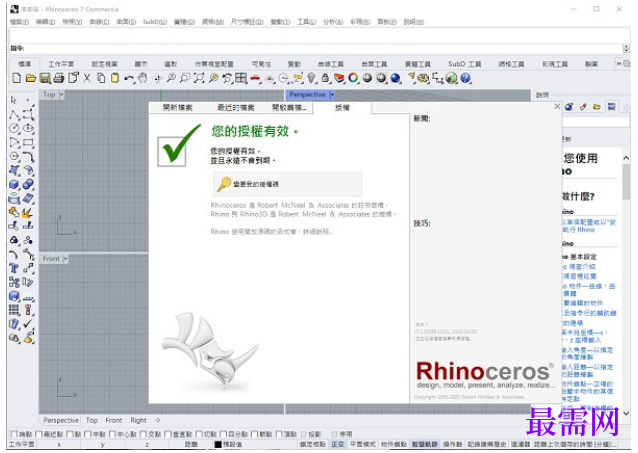Show objects with the light bulb icon

312,78
